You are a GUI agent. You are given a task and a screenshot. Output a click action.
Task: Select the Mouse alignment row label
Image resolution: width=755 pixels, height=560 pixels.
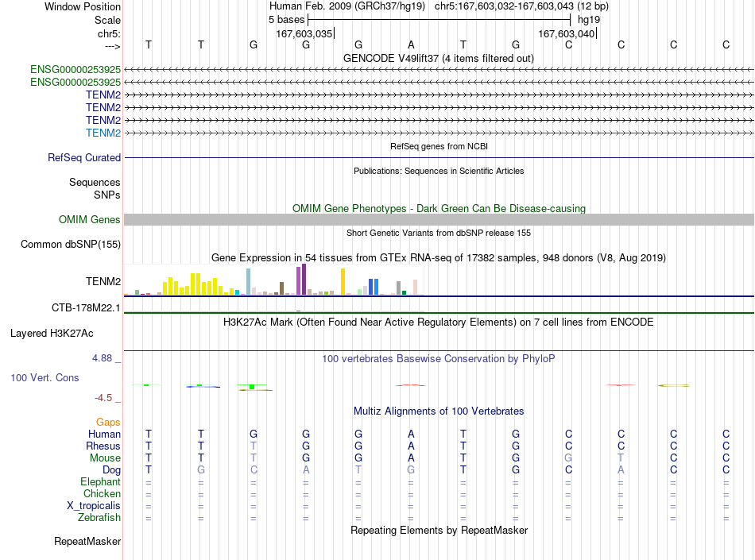(105, 458)
